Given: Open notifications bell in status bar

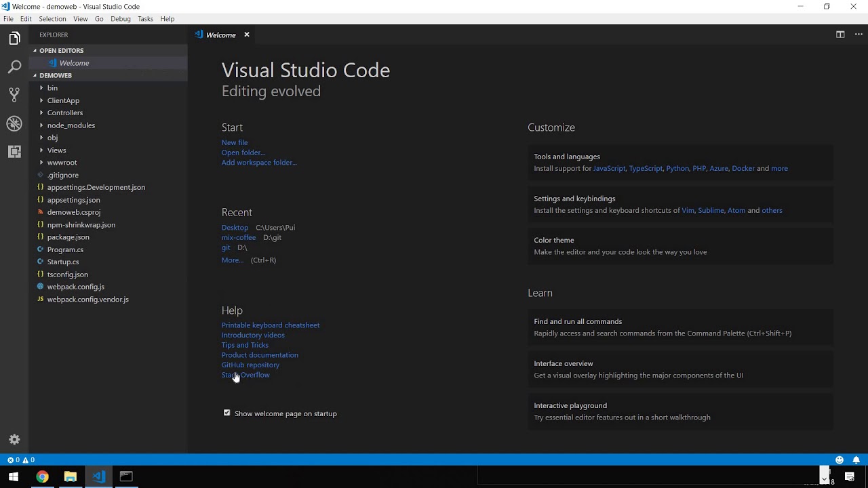Looking at the screenshot, I should pyautogui.click(x=856, y=460).
